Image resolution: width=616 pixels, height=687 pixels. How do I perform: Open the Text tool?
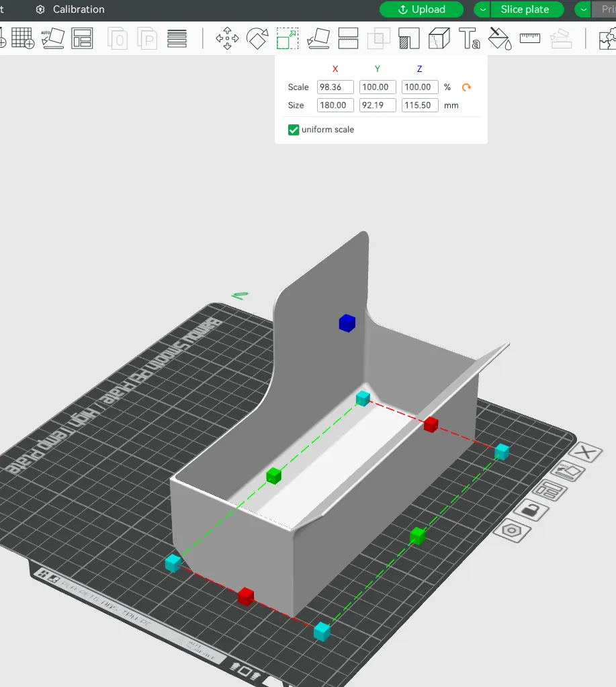click(x=469, y=38)
